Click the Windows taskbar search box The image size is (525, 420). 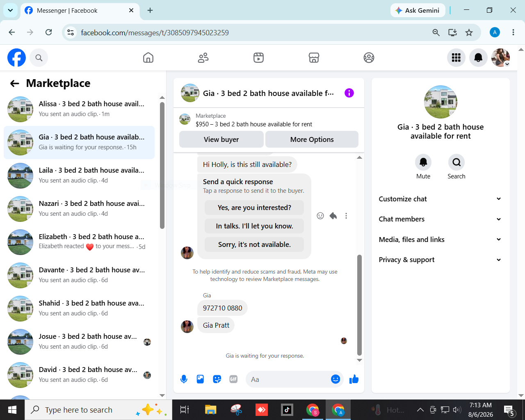(x=98, y=410)
